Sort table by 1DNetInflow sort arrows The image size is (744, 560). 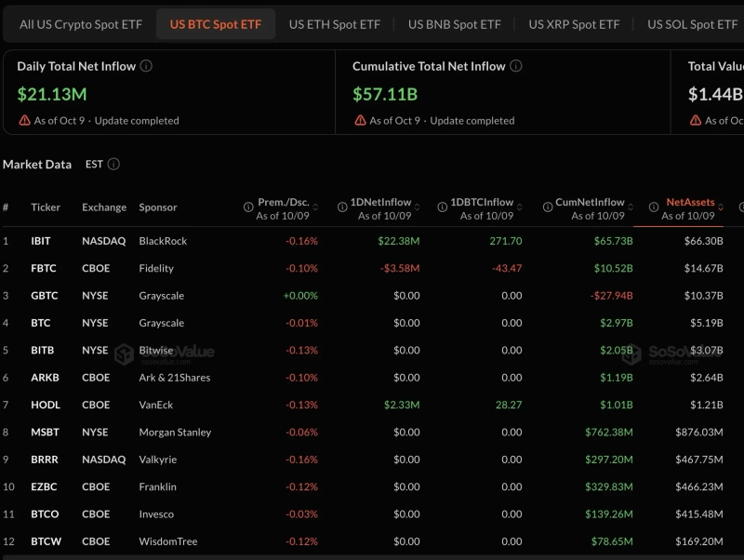(x=417, y=207)
